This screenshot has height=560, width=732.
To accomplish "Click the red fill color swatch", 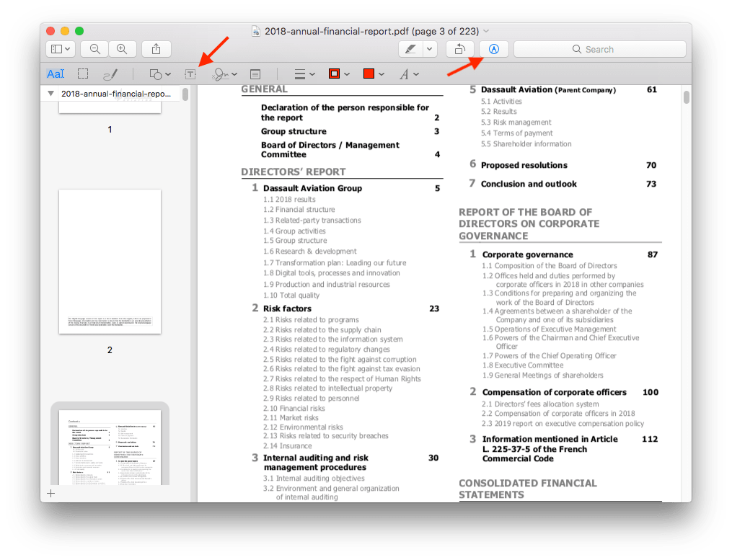I will (368, 74).
